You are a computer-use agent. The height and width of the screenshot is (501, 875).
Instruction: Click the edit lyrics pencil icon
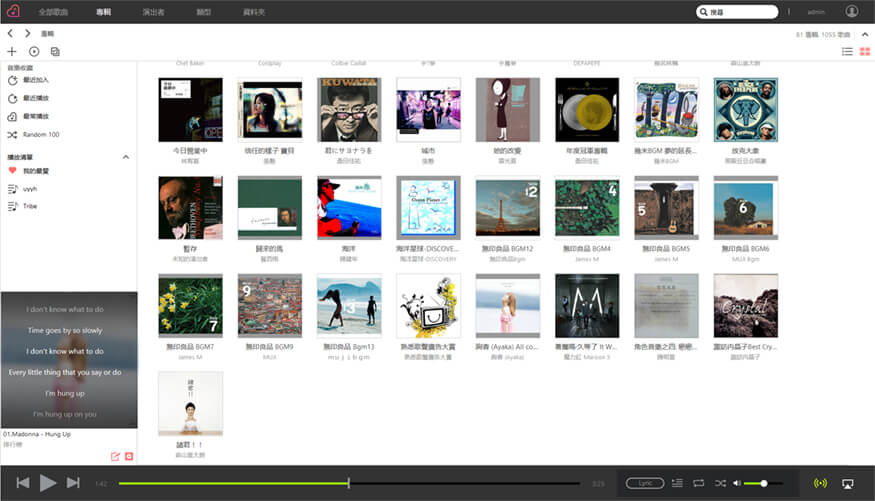(115, 456)
